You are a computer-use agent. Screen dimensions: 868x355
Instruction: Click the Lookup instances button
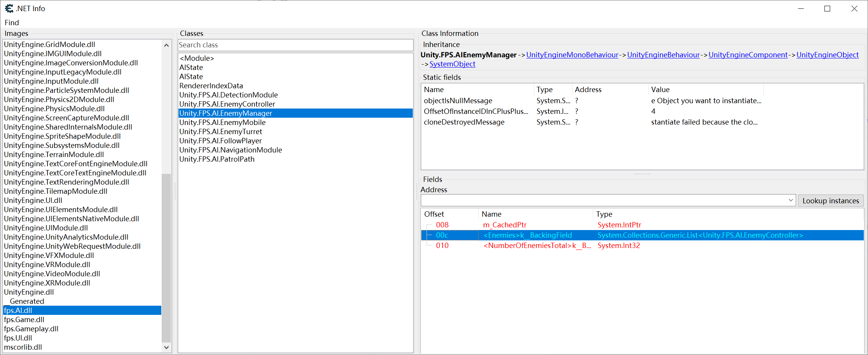pyautogui.click(x=831, y=201)
